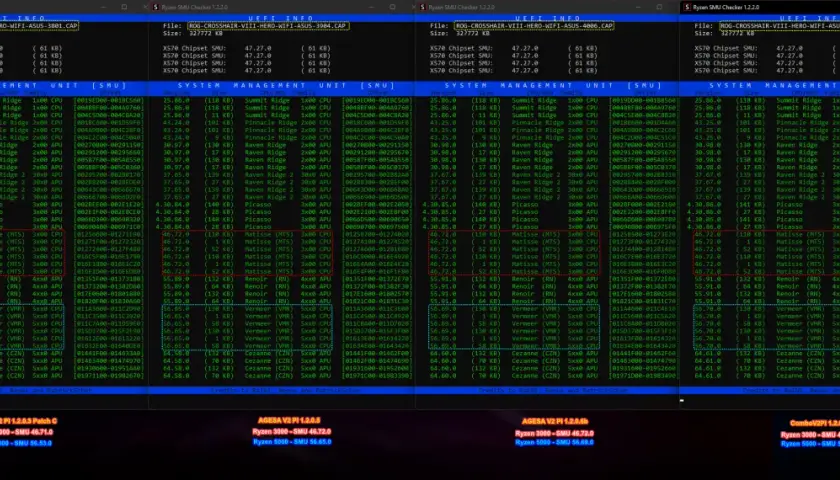Click the AGESA V2 PI 1.2.0.5 caption

pyautogui.click(x=289, y=421)
